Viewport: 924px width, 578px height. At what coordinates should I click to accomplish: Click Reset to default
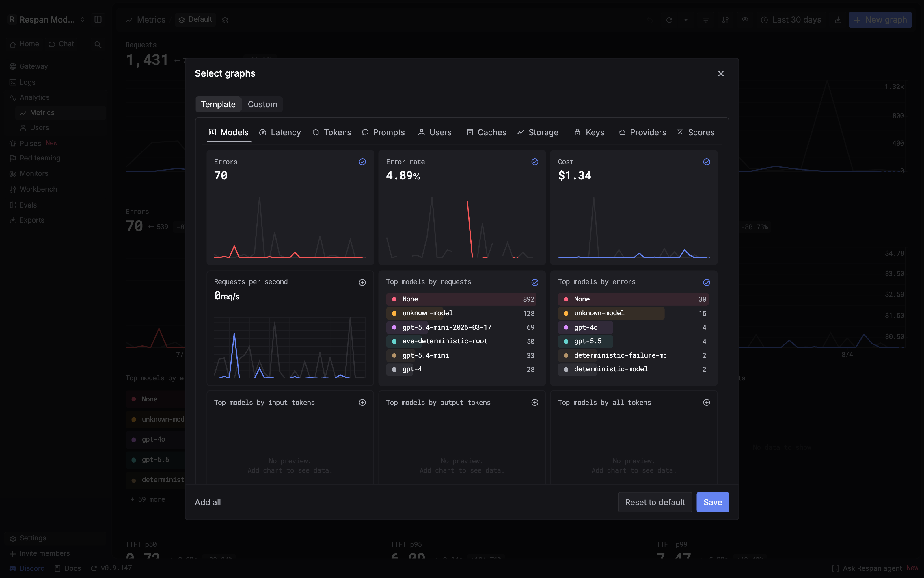[655, 502]
